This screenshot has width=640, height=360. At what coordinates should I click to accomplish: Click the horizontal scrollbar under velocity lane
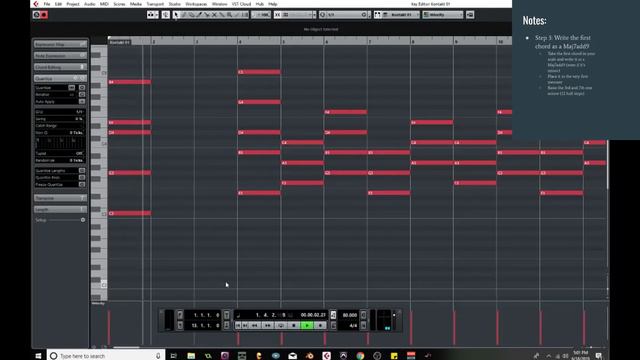pos(127,347)
